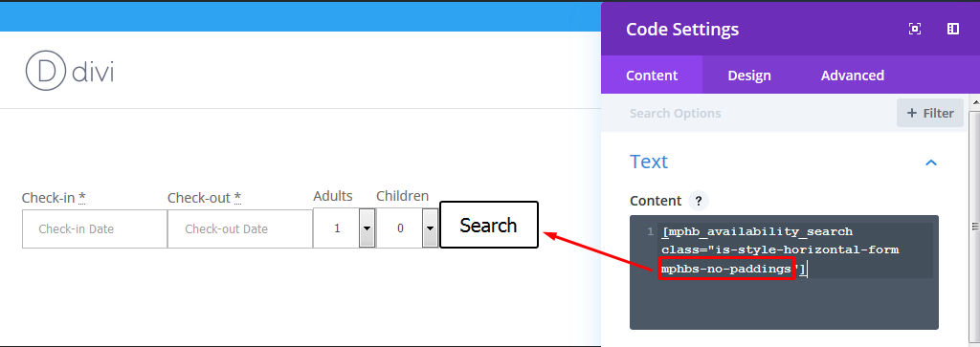The height and width of the screenshot is (347, 980).
Task: Open the Children count dropdown
Action: [407, 228]
